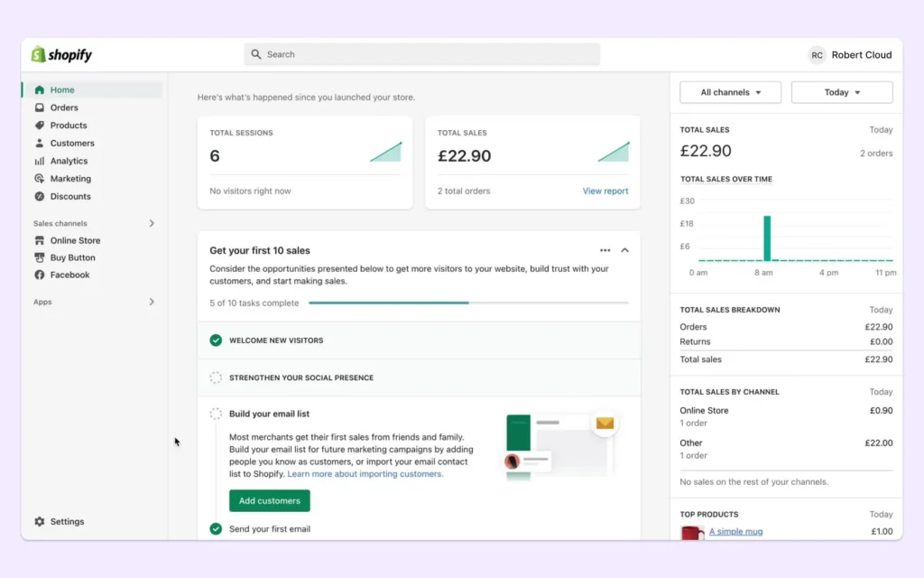Open the Today date range dropdown
This screenshot has width=924, height=578.
(x=842, y=92)
